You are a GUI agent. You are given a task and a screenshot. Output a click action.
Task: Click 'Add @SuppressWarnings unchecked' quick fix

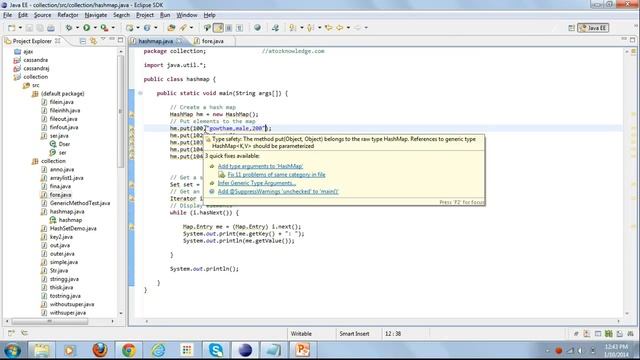tap(278, 191)
